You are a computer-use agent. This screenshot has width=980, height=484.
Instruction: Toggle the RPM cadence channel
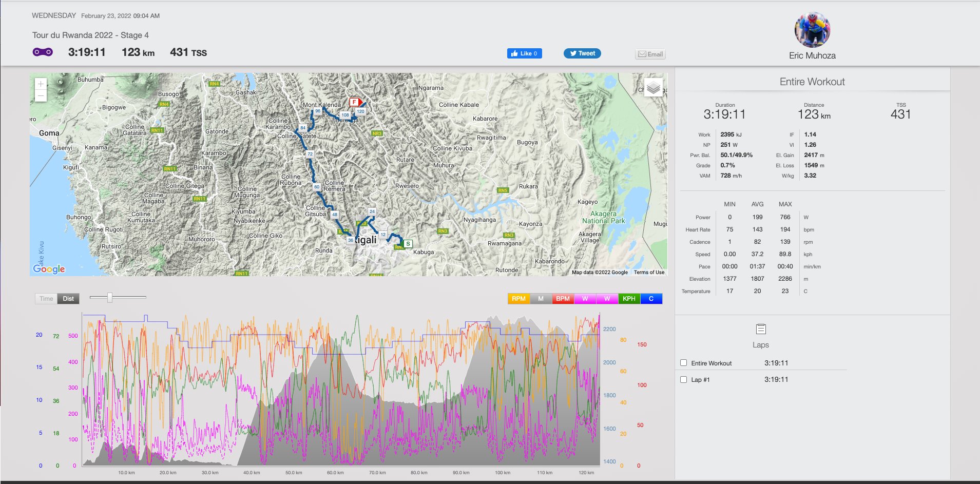pyautogui.click(x=518, y=299)
